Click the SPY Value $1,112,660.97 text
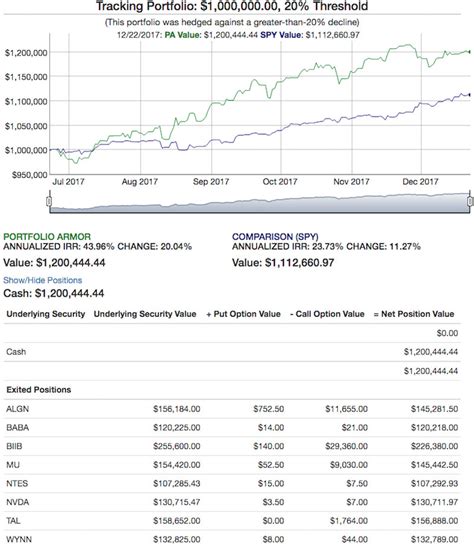Image resolution: width=474 pixels, height=546 pixels. 283,263
